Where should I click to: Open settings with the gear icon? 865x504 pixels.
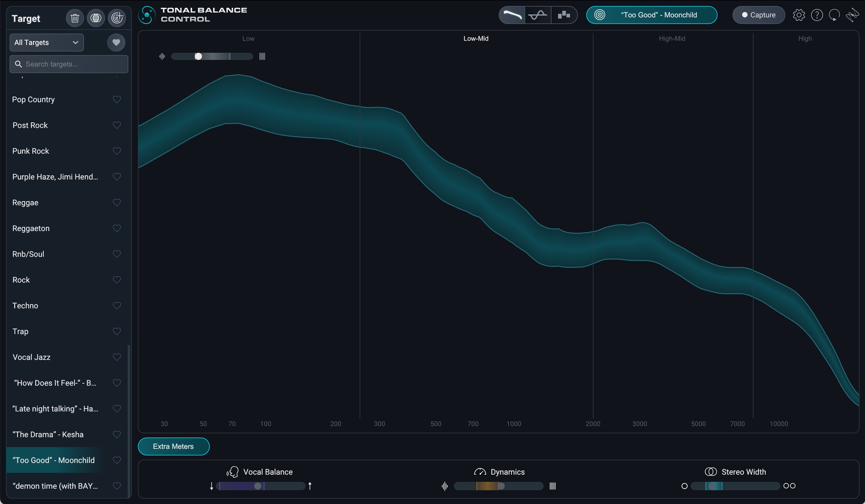pyautogui.click(x=799, y=15)
